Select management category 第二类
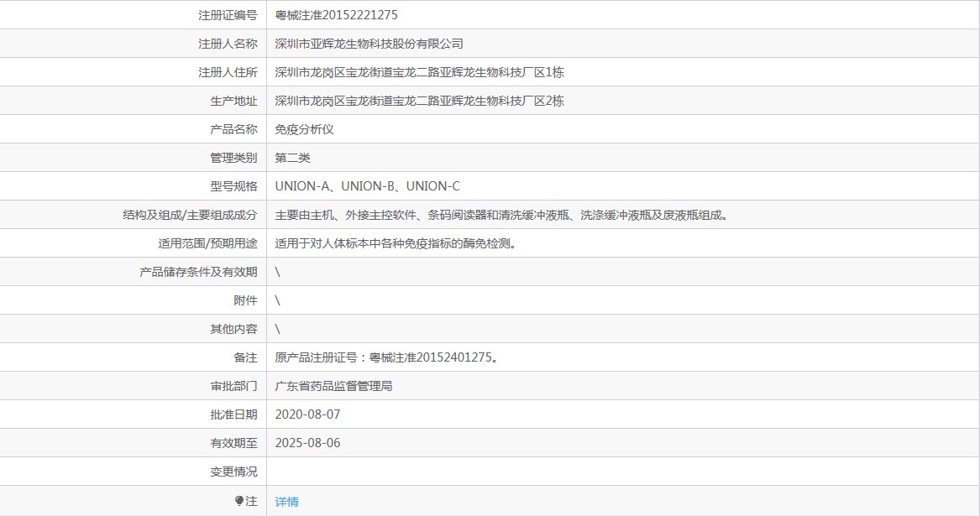The image size is (980, 516). [x=292, y=158]
